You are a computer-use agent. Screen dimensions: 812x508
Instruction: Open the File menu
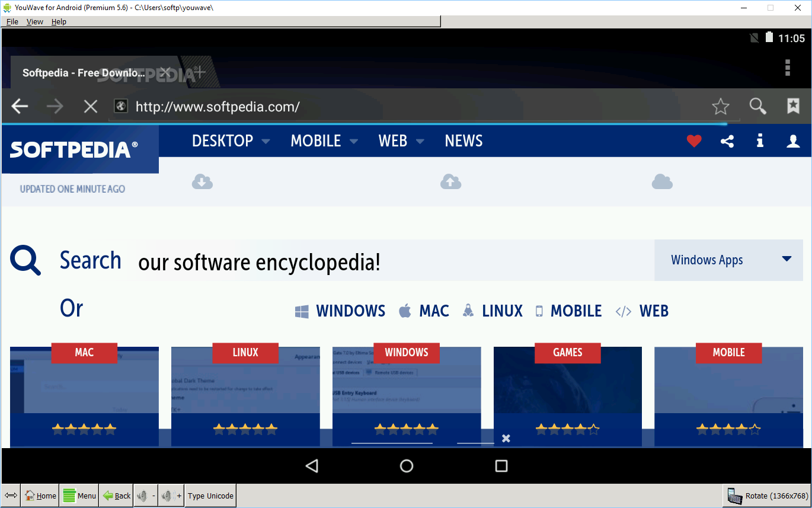coord(12,21)
